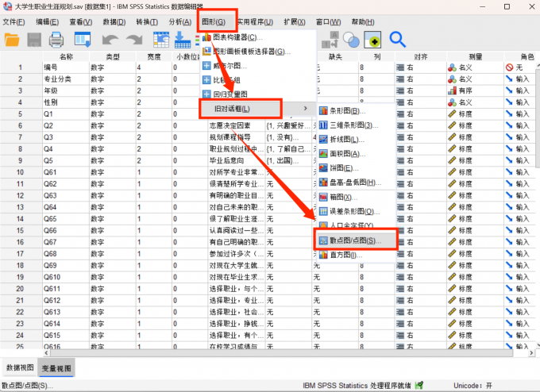Open the 查看(V) menu

[x=81, y=22]
